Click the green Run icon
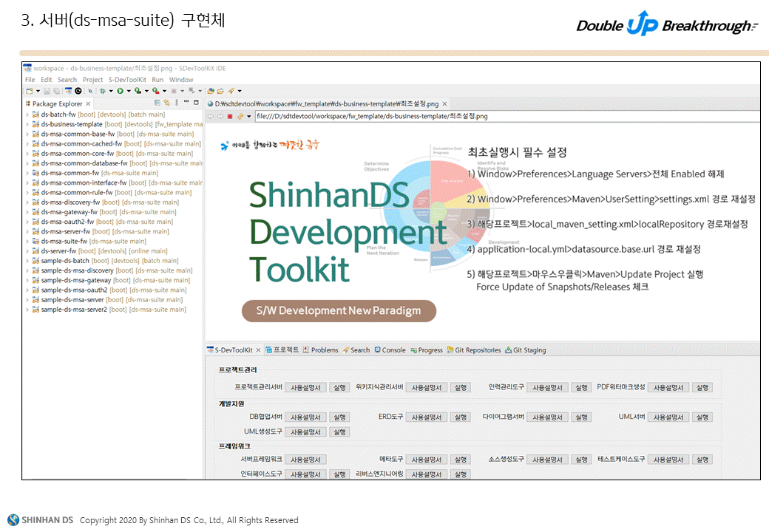Viewport: 769px width, 532px height. click(x=120, y=91)
